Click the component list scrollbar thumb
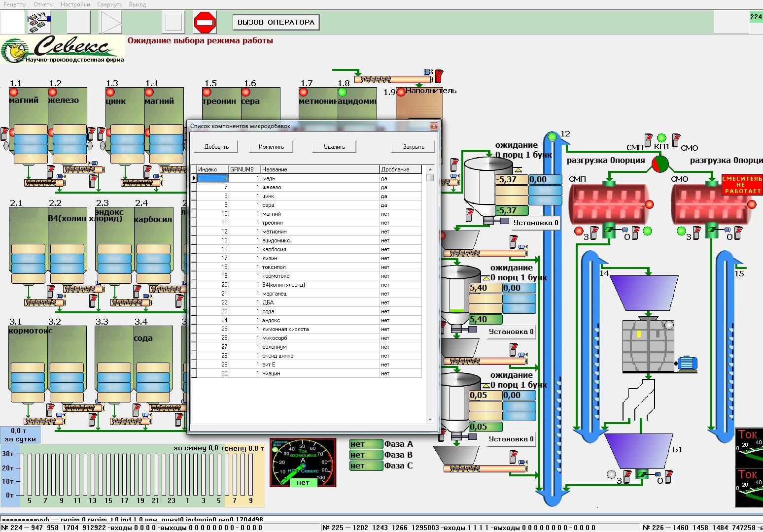Image resolution: width=763 pixels, height=532 pixels. point(430,177)
